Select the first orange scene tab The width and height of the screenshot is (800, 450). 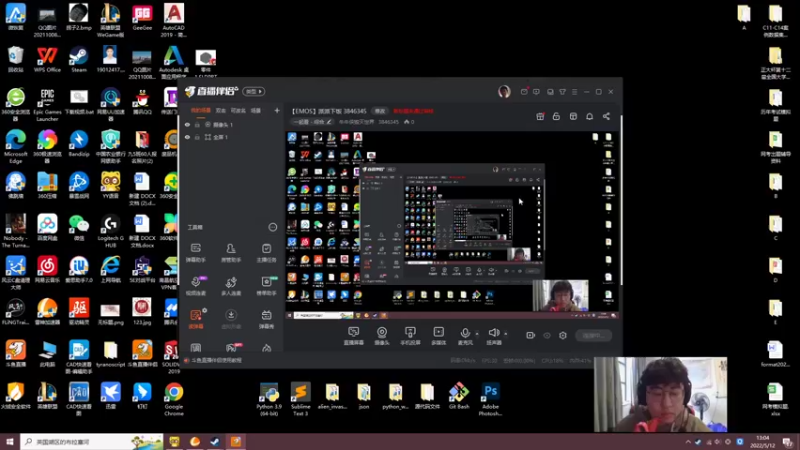coord(201,110)
